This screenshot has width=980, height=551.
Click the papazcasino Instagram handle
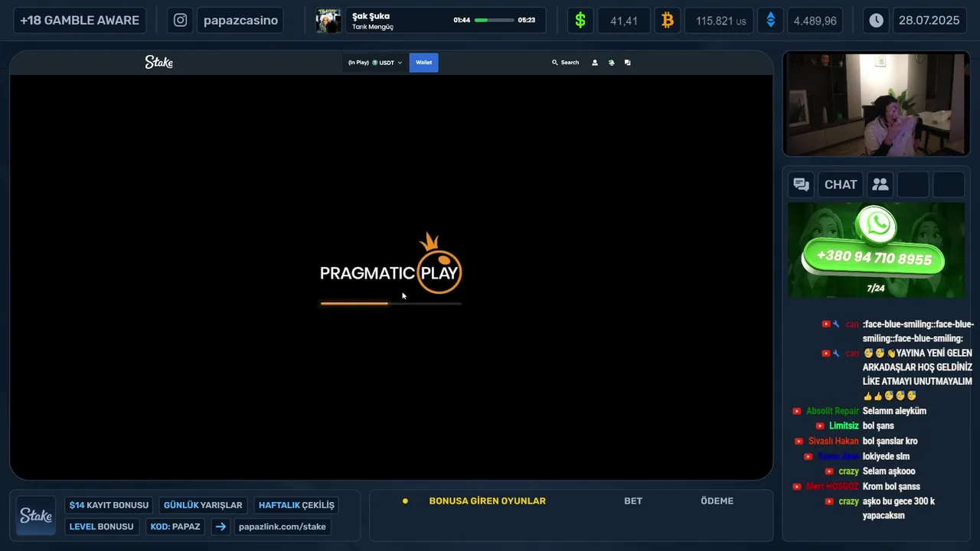point(240,21)
